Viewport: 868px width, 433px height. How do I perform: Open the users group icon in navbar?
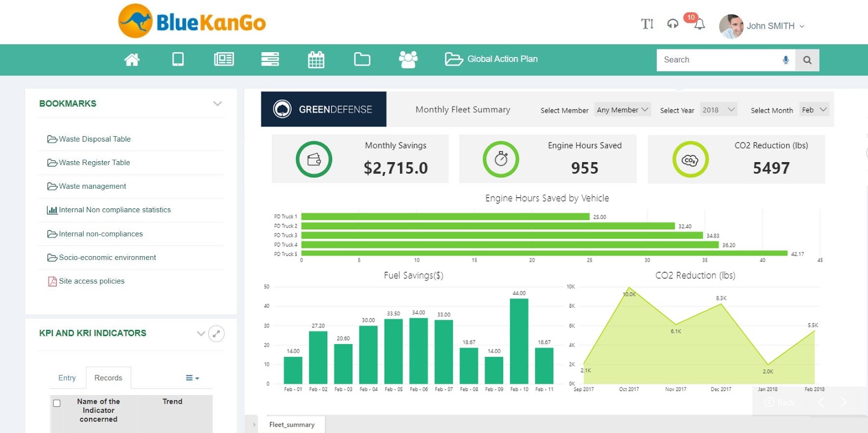tap(409, 59)
